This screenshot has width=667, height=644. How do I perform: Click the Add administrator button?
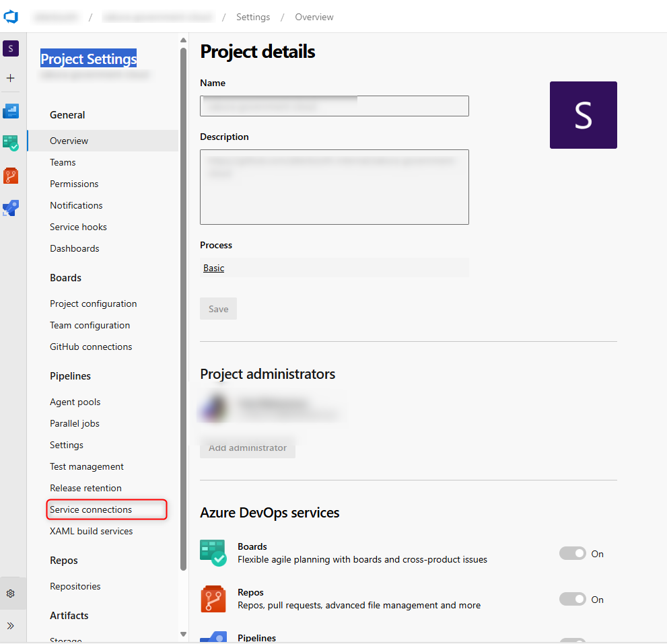point(247,447)
